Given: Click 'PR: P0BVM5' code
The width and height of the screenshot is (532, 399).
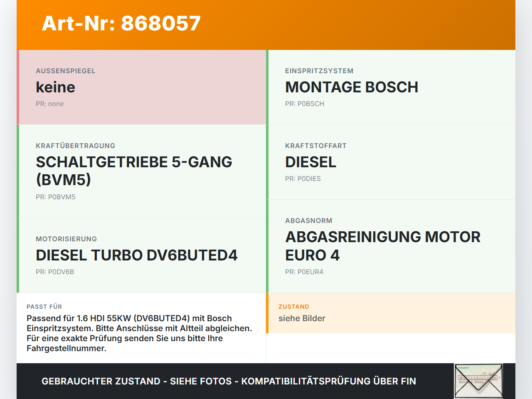Looking at the screenshot, I should 56,197.
